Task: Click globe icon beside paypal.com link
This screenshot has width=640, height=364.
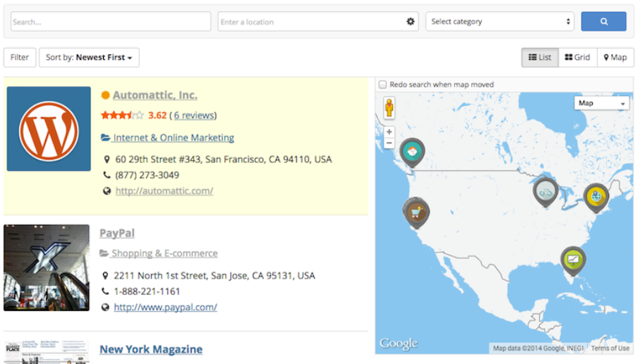Action: pos(105,308)
